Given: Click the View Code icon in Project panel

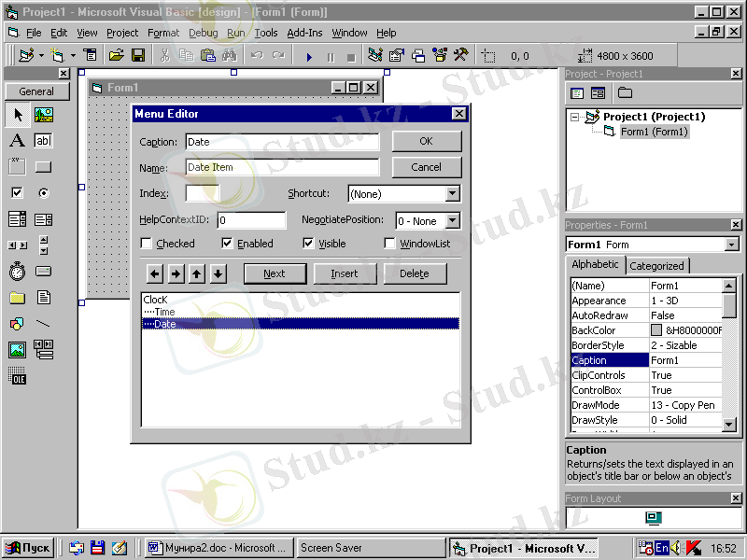Looking at the screenshot, I should click(x=577, y=93).
